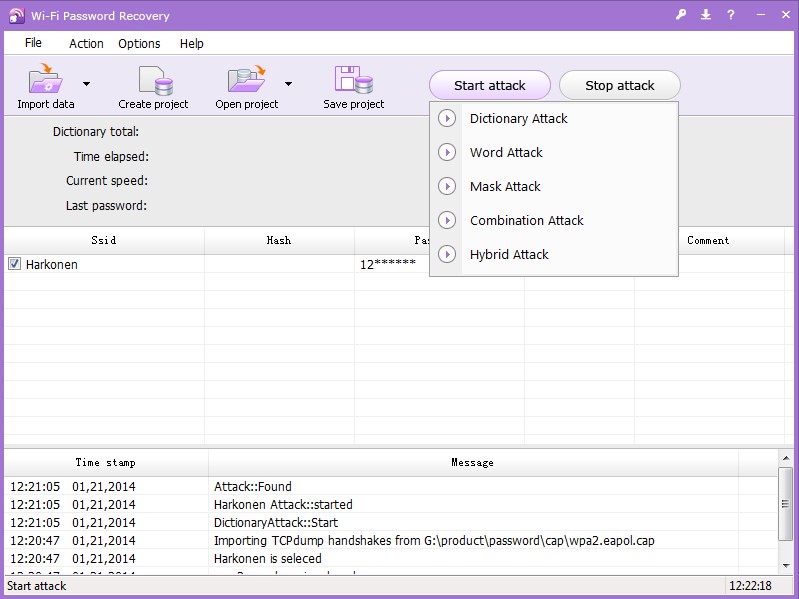Expand the Import data dropdown arrow
The height and width of the screenshot is (599, 799).
coord(86,84)
